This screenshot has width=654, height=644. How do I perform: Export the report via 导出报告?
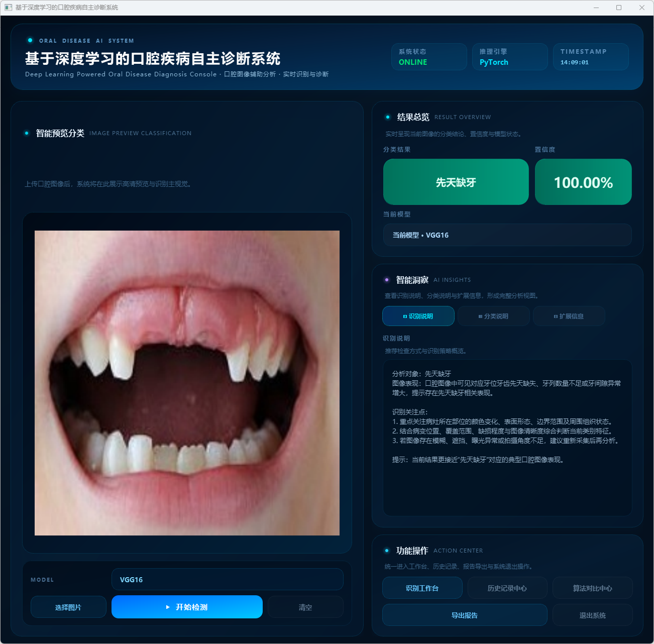[x=465, y=615]
